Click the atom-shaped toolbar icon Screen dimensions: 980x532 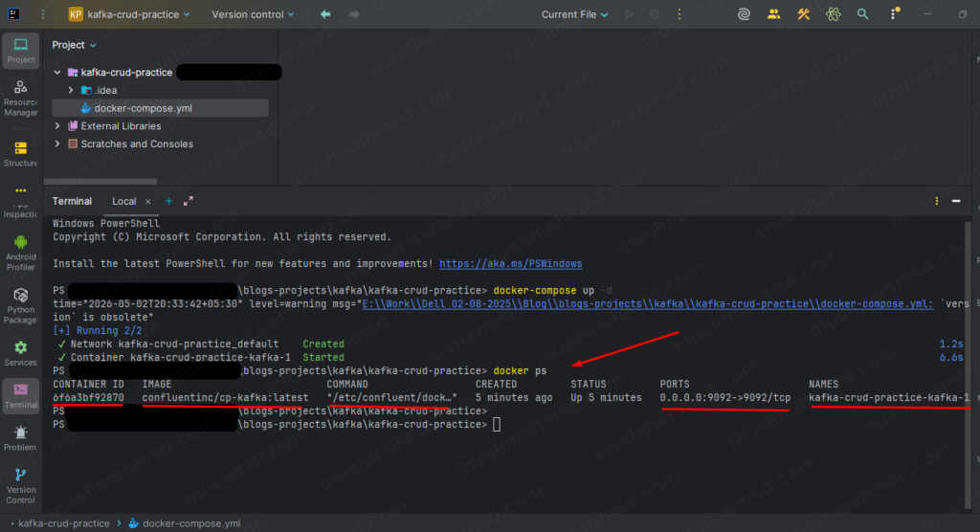tap(834, 13)
